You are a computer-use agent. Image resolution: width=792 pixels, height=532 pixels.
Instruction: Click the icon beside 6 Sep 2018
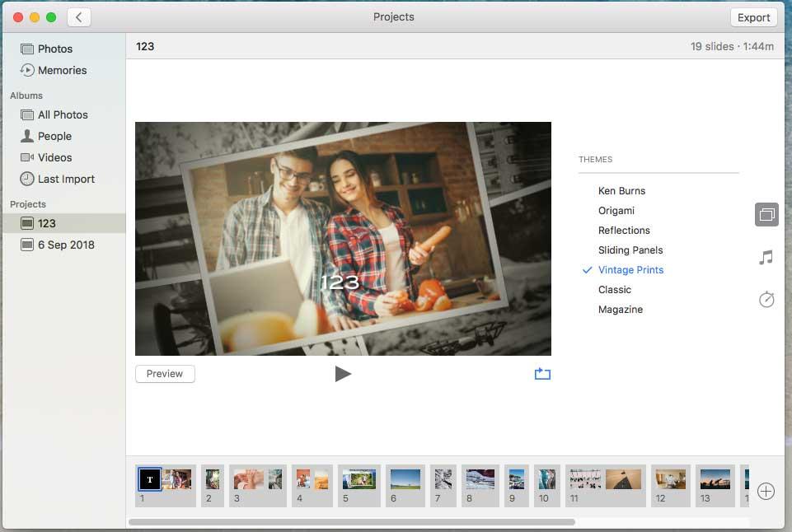click(x=27, y=245)
